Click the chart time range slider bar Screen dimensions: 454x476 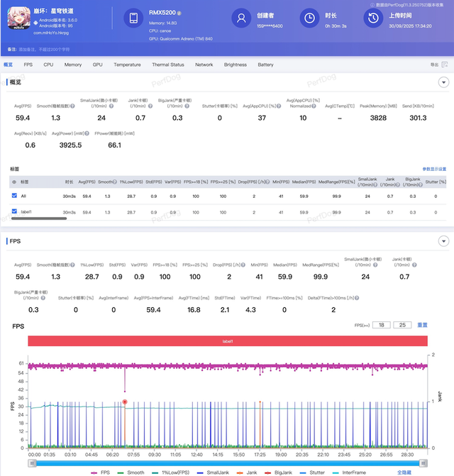coord(227,463)
